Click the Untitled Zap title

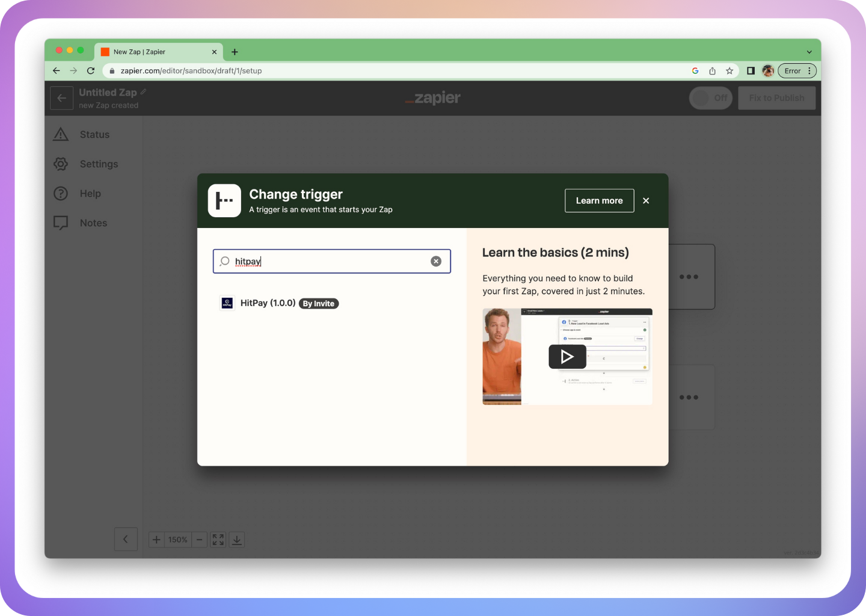108,93
